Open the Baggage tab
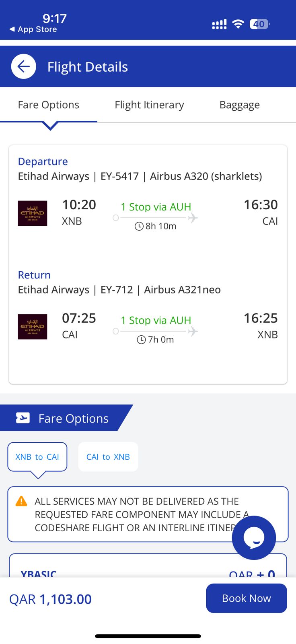 240,105
